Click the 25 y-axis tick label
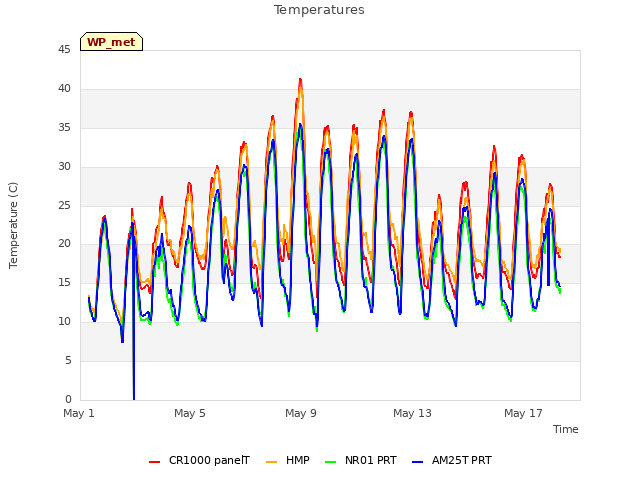This screenshot has height=480, width=640. click(64, 205)
